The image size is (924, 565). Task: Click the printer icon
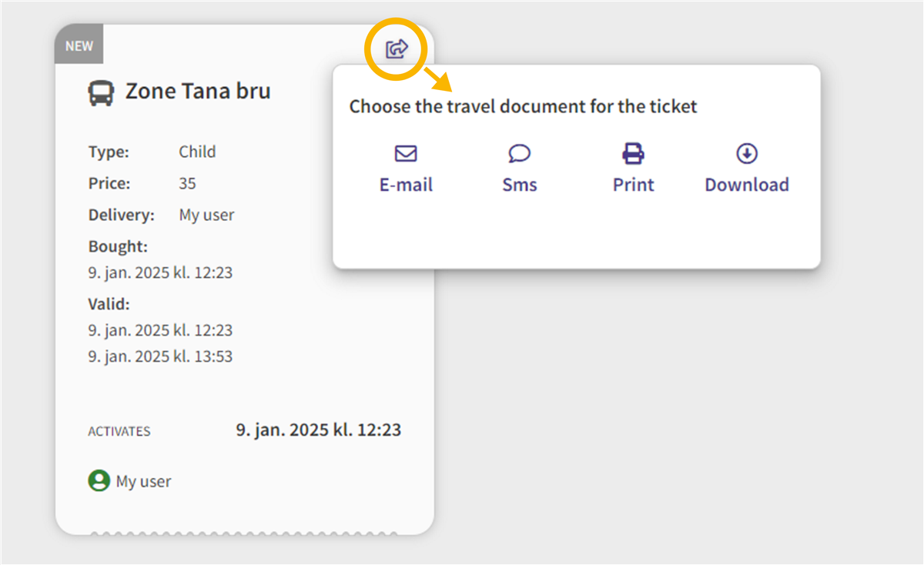pyautogui.click(x=633, y=154)
